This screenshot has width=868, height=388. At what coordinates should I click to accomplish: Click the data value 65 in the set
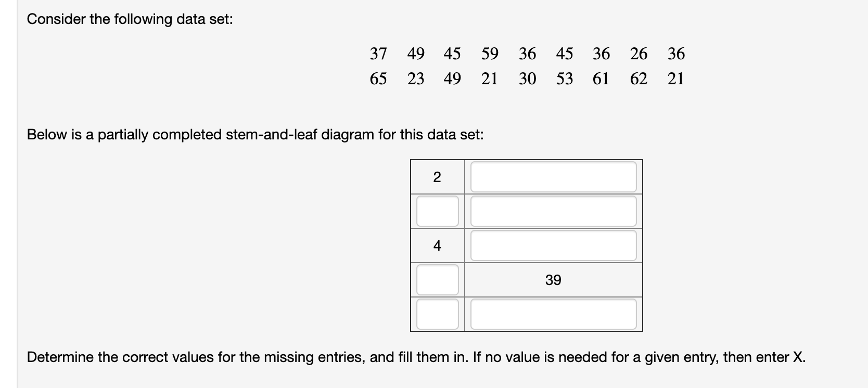378,79
